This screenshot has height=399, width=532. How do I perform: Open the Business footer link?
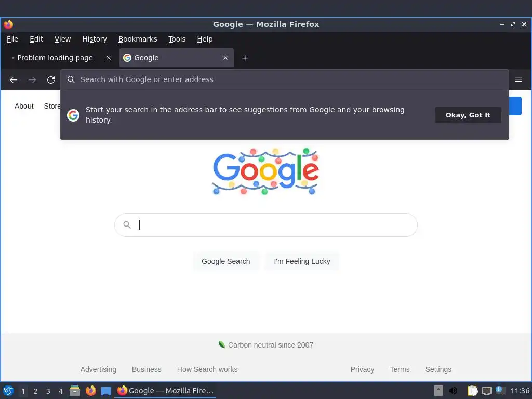coord(147,369)
